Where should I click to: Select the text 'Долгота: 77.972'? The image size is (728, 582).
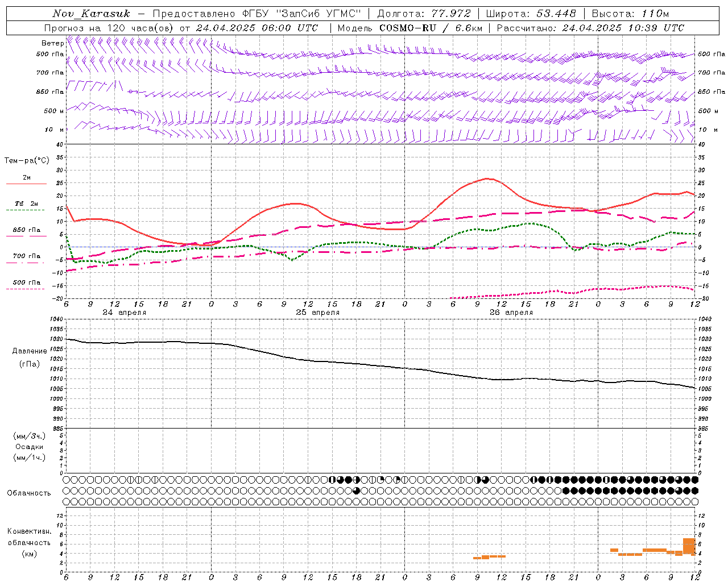424,14
